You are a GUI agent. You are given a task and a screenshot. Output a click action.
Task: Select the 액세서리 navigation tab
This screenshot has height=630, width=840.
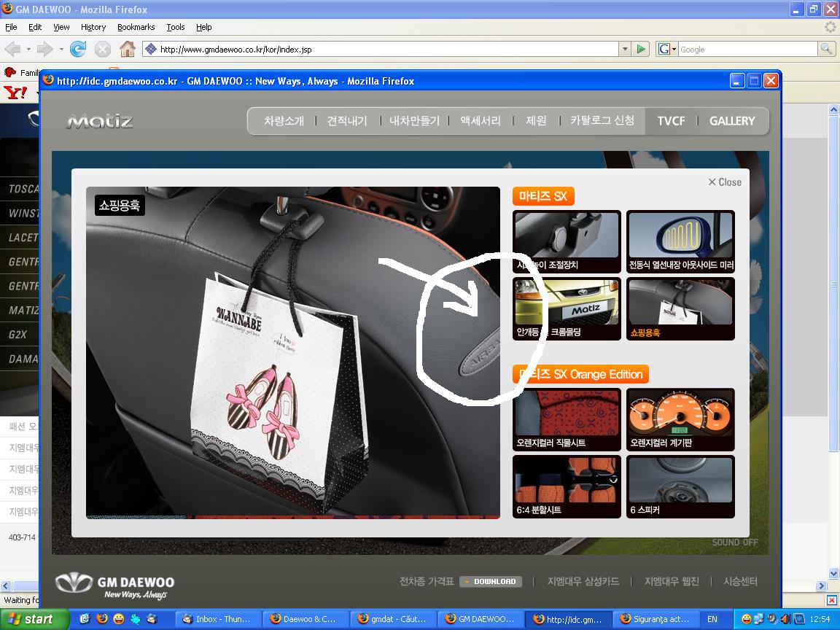coord(481,121)
